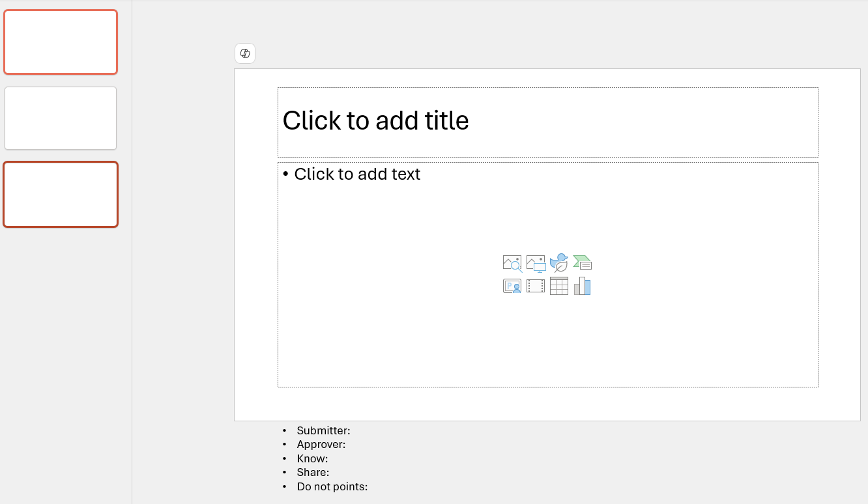Insert stock images using the placeholder icon
This screenshot has width=868, height=504.
pyautogui.click(x=512, y=262)
